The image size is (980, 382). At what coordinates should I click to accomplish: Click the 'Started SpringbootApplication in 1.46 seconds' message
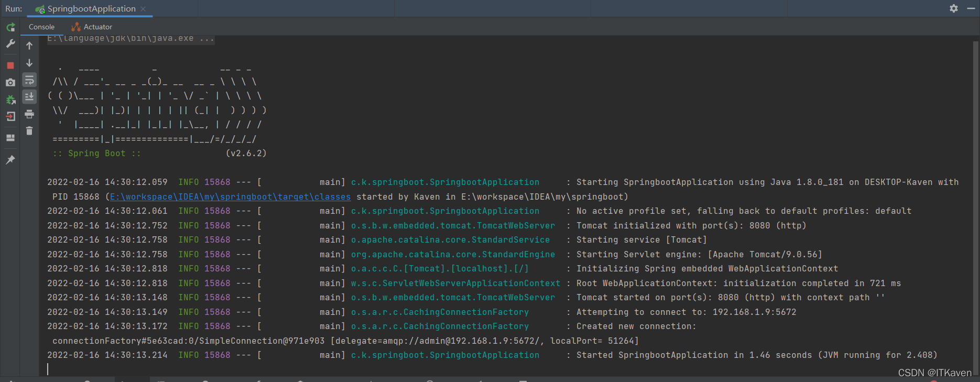[757, 355]
